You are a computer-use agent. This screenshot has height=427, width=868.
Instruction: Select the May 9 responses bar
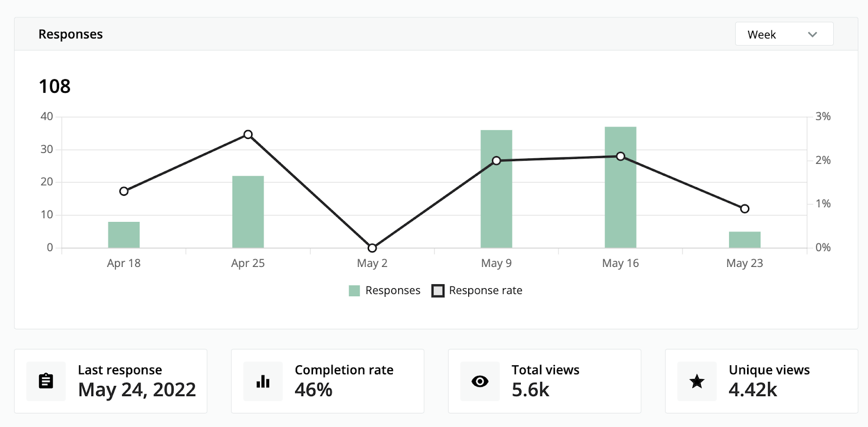[x=496, y=189]
